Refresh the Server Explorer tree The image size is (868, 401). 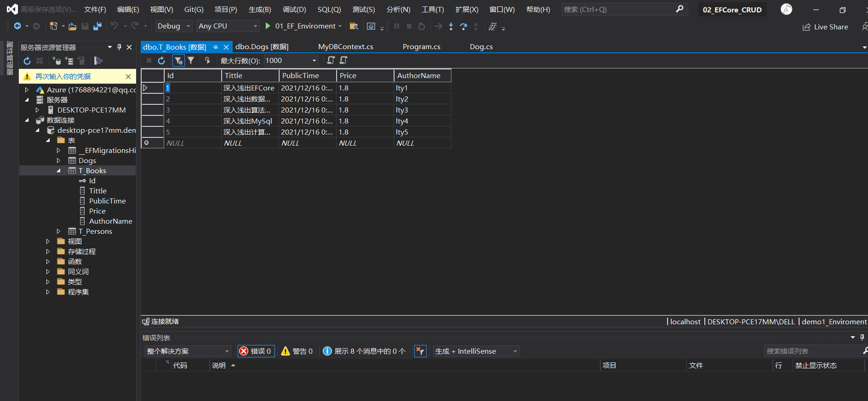[x=27, y=61]
